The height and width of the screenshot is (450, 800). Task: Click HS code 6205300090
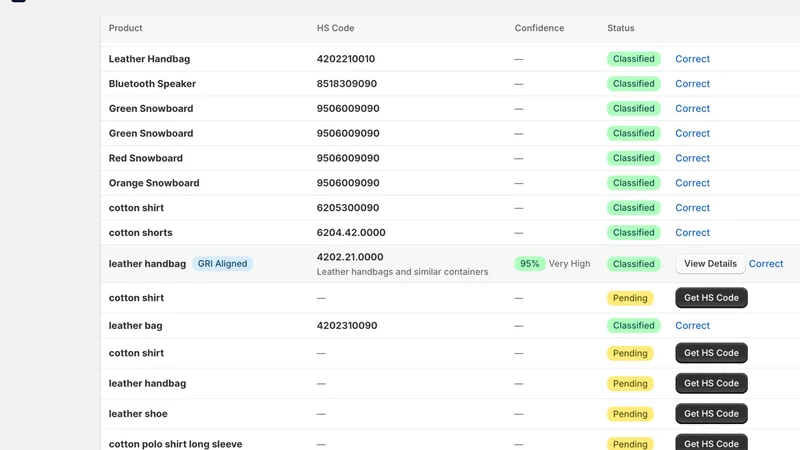click(x=348, y=208)
